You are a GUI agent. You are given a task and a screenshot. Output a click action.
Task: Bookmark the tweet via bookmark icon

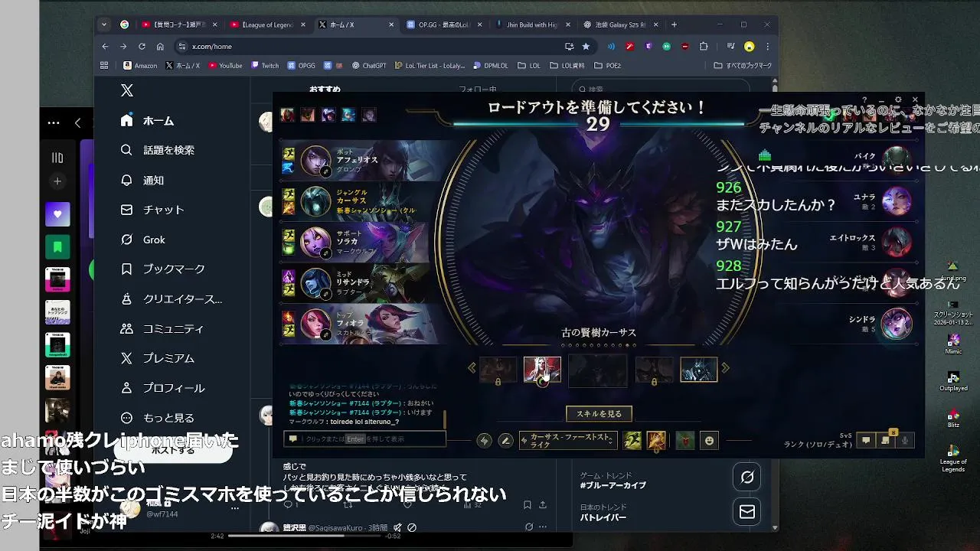point(527,505)
